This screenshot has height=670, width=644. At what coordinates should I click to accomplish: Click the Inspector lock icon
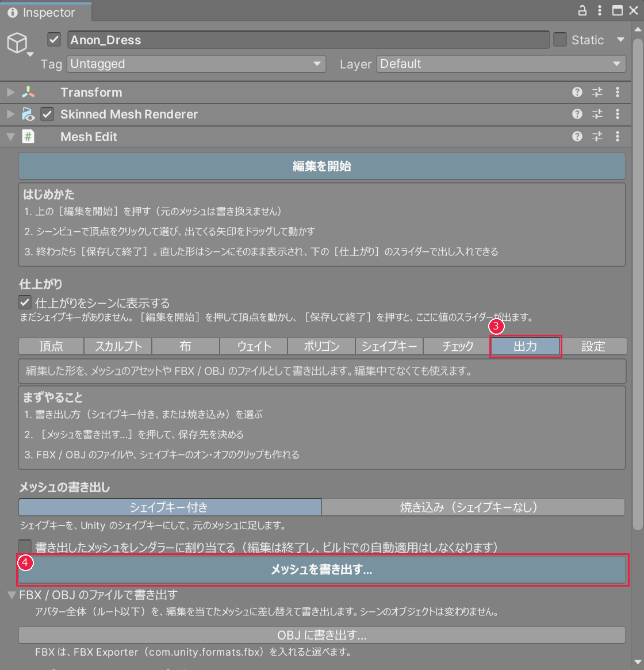click(x=582, y=11)
